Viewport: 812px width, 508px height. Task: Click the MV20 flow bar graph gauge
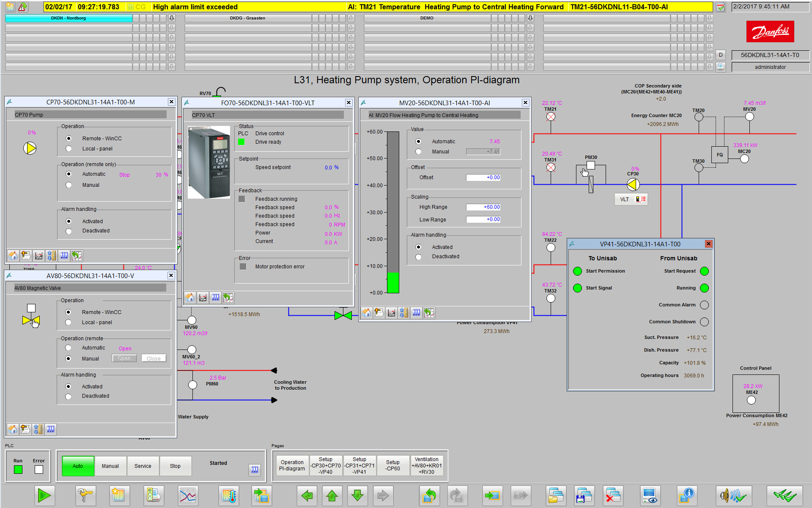point(393,212)
